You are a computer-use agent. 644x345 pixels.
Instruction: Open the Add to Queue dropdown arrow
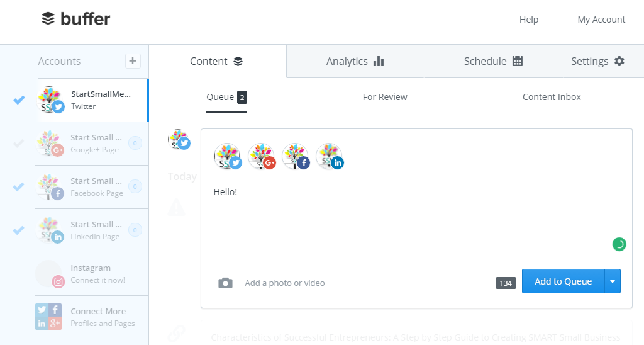pyautogui.click(x=613, y=281)
